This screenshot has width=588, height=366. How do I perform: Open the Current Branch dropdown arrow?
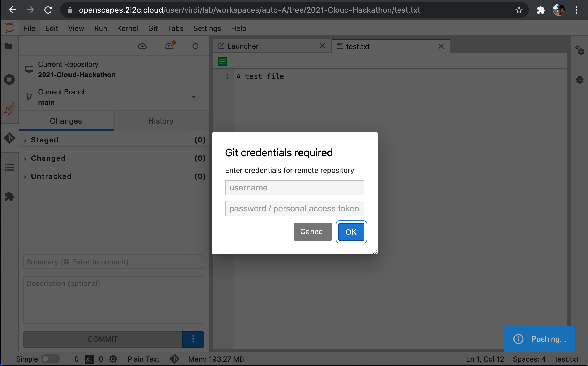194,97
